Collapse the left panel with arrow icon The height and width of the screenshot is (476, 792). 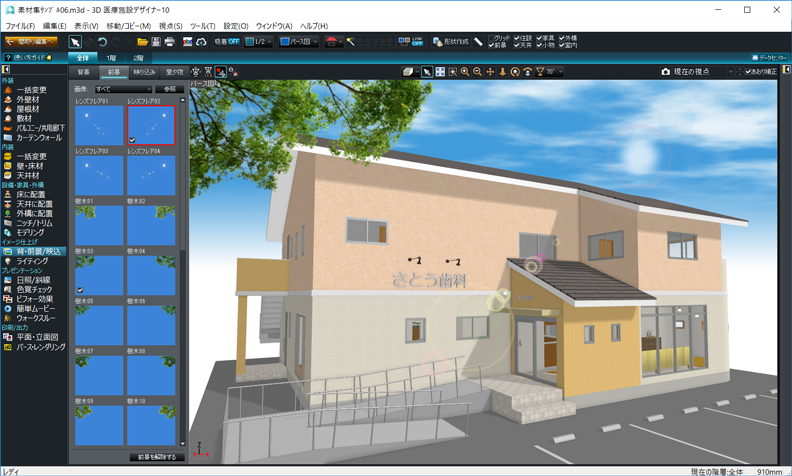click(6, 69)
